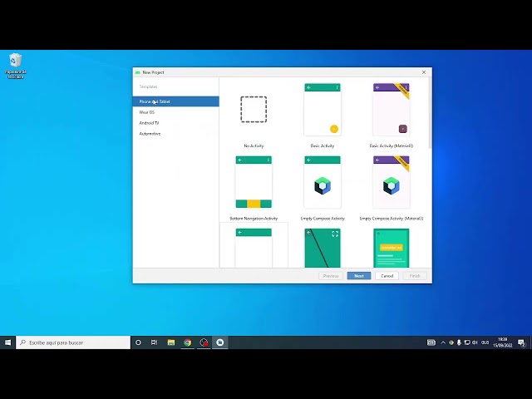Click the template list vertical scrollbar

[x=430, y=113]
